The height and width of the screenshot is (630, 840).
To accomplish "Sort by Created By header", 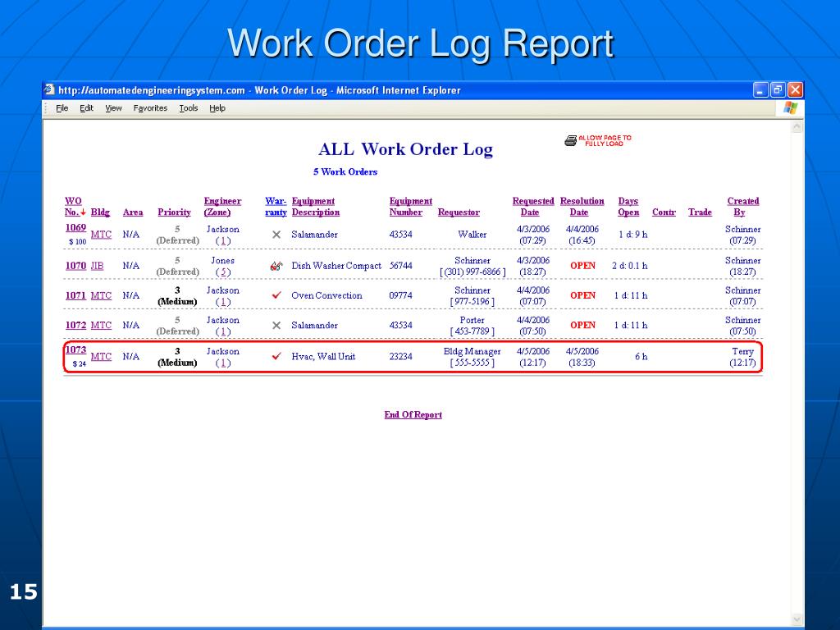I will click(x=742, y=207).
